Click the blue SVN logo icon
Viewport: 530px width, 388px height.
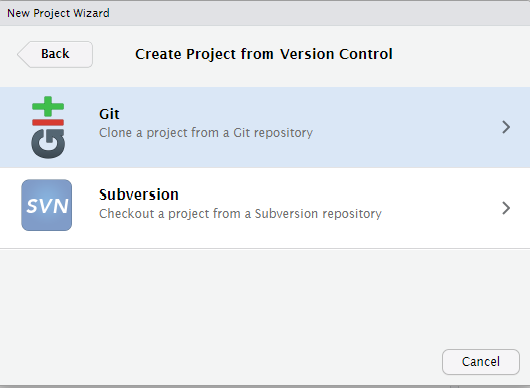[47, 205]
